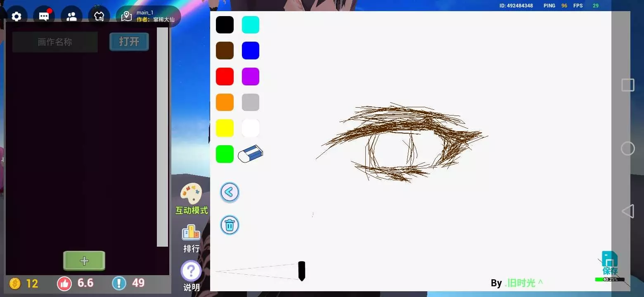Screen dimensions: 644x297
Task: Click the artwork list scrollbar
Action: 162,136
